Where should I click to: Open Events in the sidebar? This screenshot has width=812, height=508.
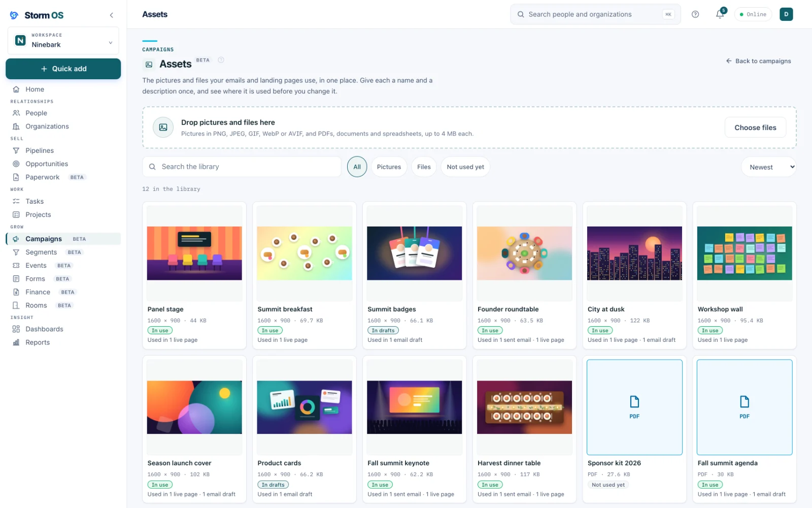coord(63,266)
